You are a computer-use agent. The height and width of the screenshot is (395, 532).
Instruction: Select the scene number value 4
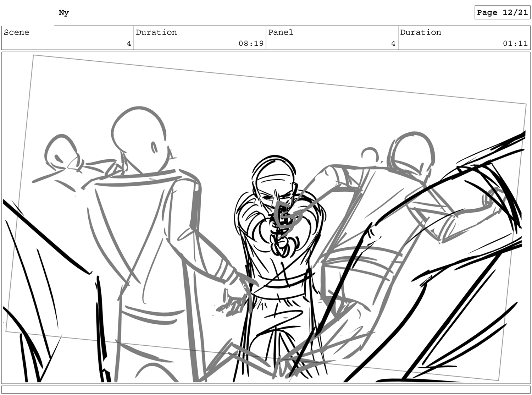129,43
